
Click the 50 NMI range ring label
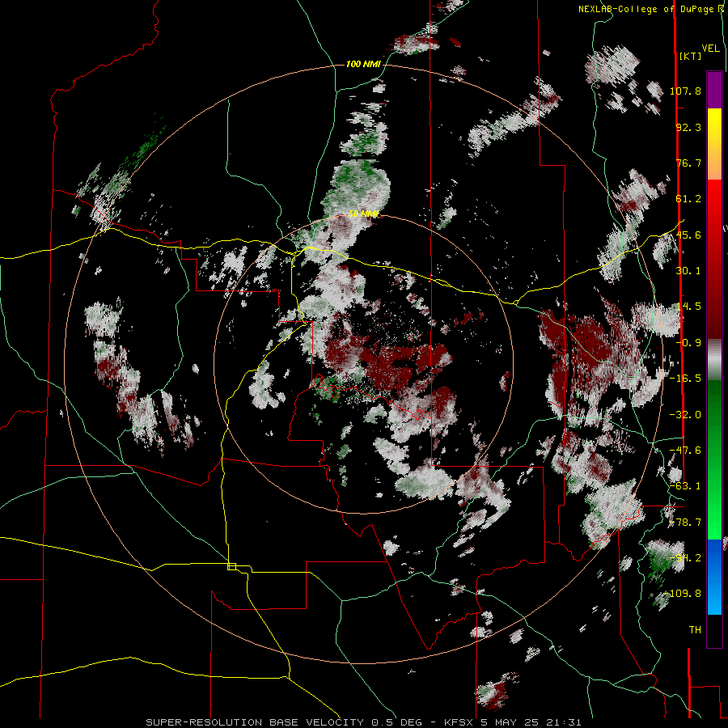click(363, 214)
